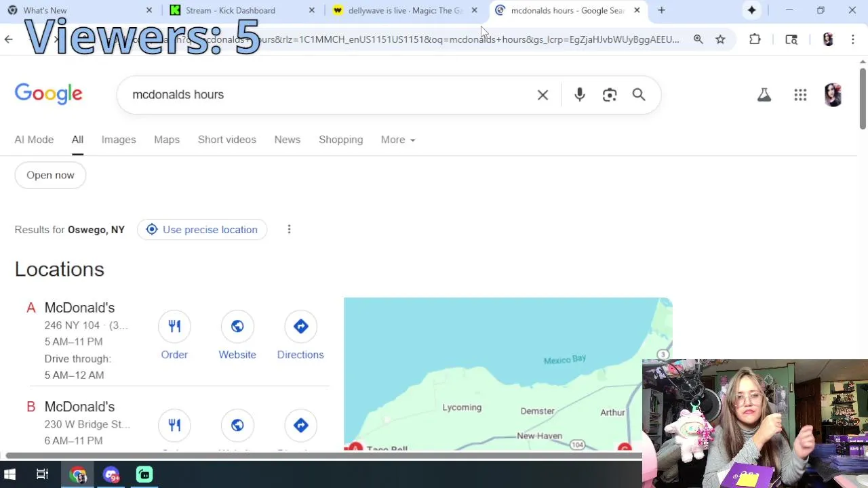Click the 5 AM–11 PM hours text
This screenshot has width=868, height=488.
tap(74, 342)
